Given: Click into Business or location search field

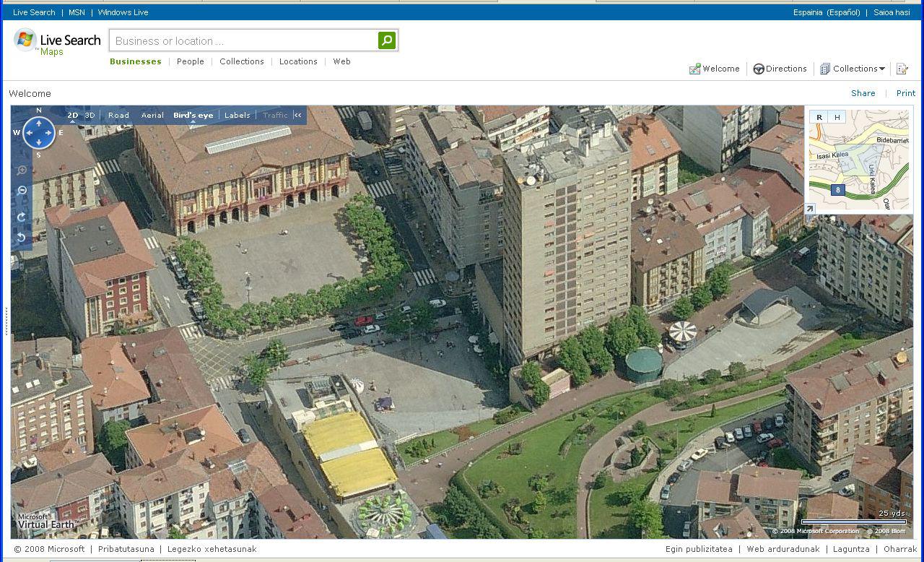Looking at the screenshot, I should [x=244, y=40].
